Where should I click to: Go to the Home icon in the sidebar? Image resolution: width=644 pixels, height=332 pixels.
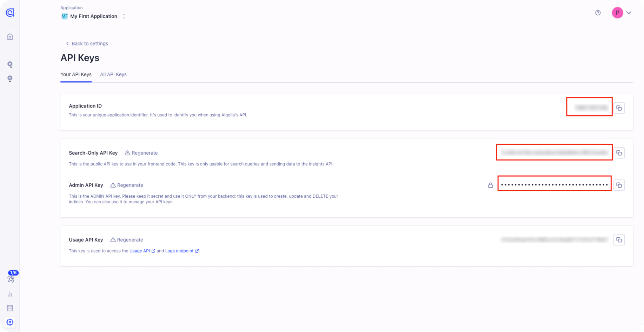pyautogui.click(x=10, y=36)
